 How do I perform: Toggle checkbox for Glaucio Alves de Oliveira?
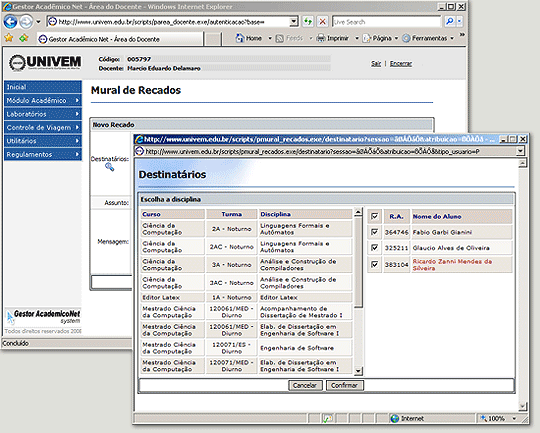(x=374, y=247)
